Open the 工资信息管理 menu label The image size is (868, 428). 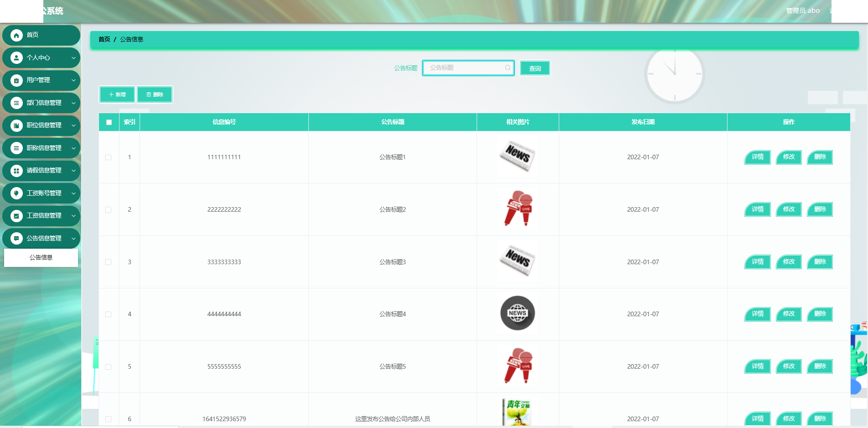coord(44,216)
